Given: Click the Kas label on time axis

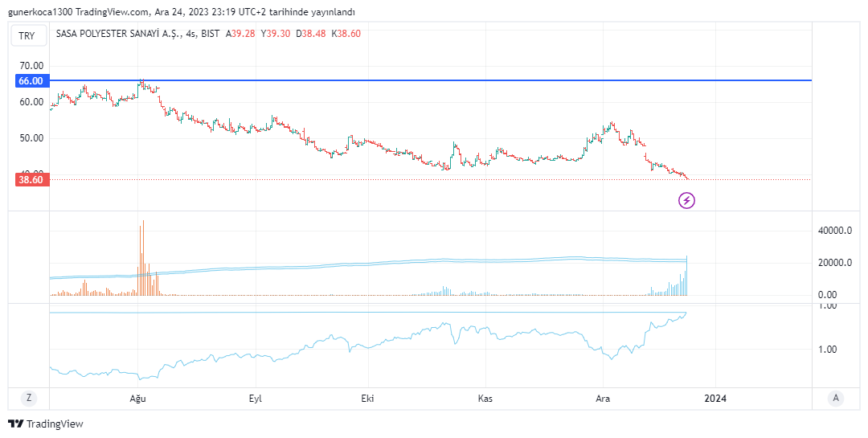Looking at the screenshot, I should pos(485,398).
